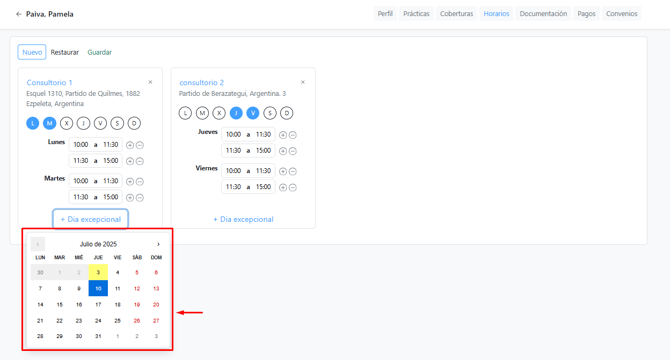Switch to Convenios tab
The height and width of the screenshot is (360, 670).
pos(621,14)
